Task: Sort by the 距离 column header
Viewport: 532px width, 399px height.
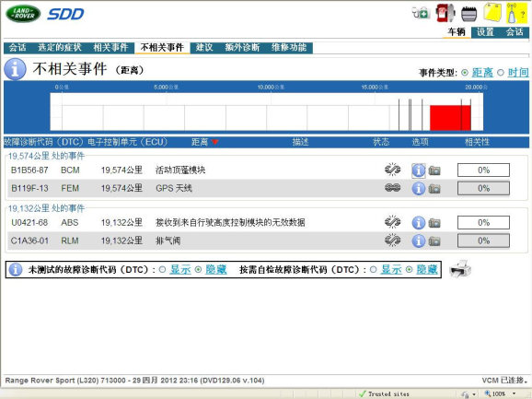Action: (x=199, y=142)
